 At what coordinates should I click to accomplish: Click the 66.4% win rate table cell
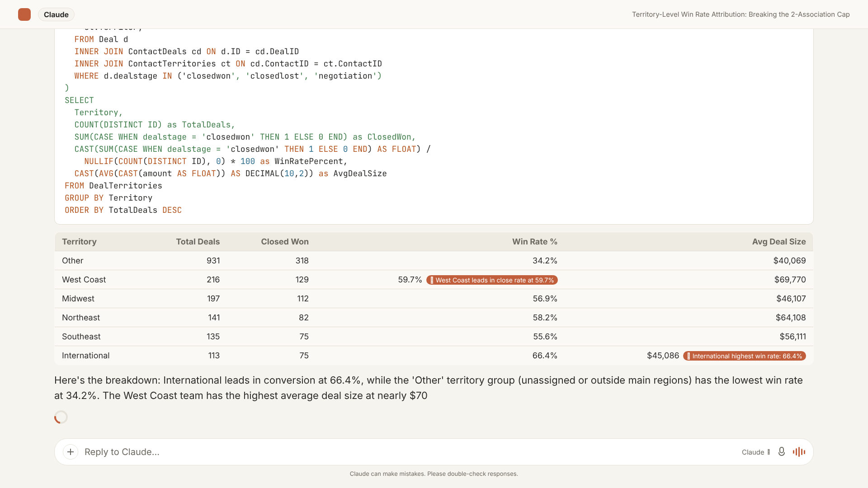click(545, 356)
